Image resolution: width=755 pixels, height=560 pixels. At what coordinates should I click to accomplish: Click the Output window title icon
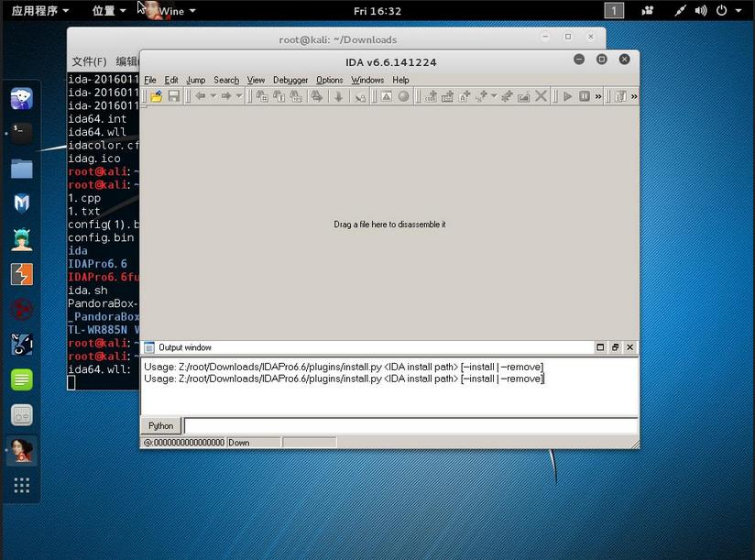(149, 347)
